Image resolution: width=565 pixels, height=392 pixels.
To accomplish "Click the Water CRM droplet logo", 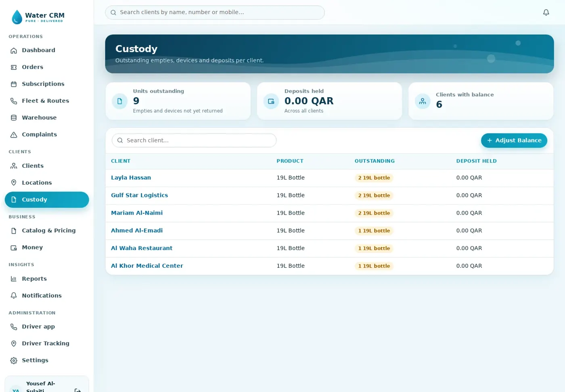I will pyautogui.click(x=17, y=17).
